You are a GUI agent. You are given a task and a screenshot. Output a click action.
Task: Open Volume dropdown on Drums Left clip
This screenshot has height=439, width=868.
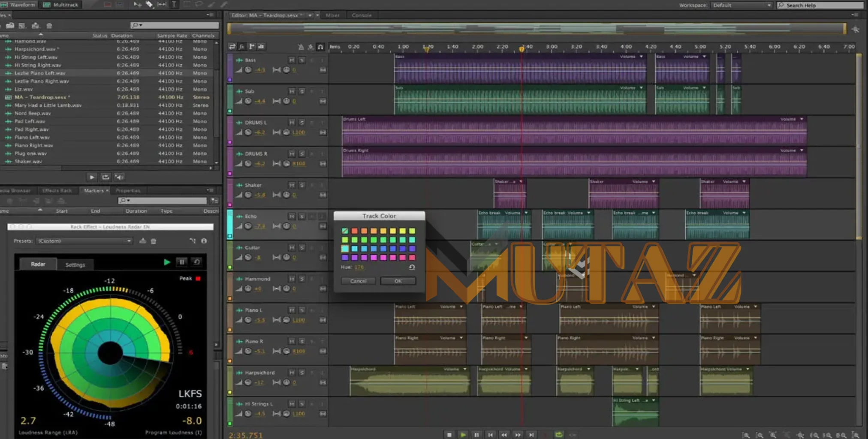[x=802, y=119]
